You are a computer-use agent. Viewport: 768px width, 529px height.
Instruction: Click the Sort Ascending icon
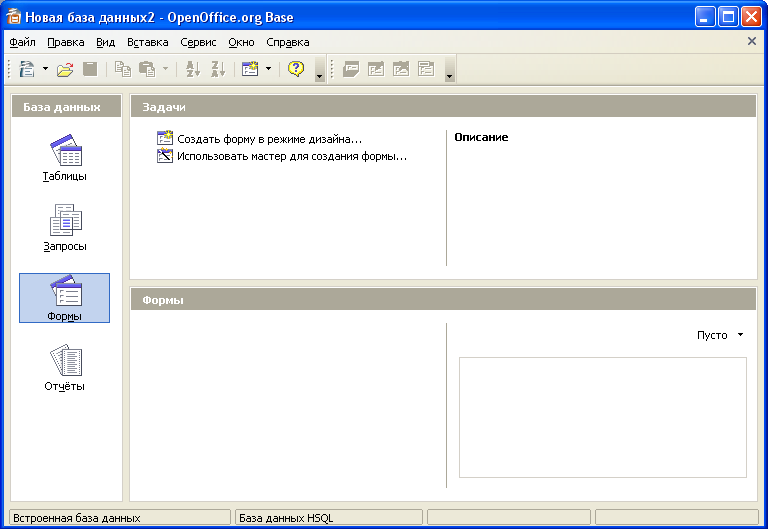click(x=193, y=69)
